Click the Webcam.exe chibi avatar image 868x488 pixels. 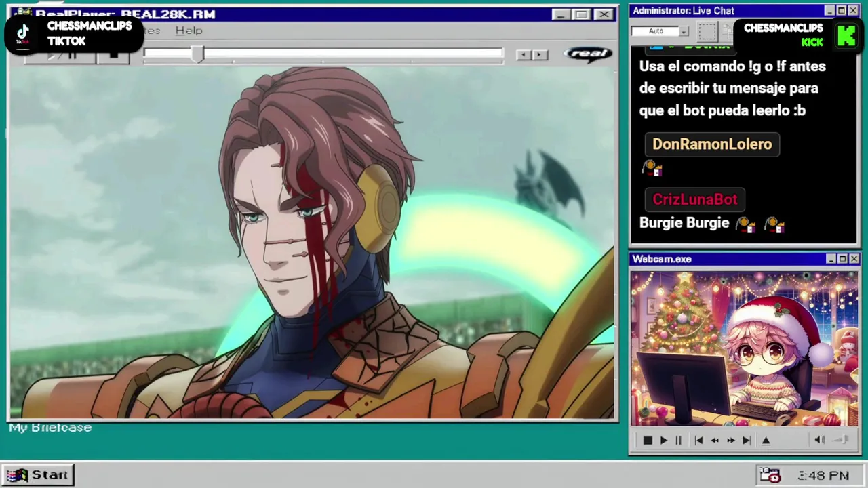[x=744, y=350]
